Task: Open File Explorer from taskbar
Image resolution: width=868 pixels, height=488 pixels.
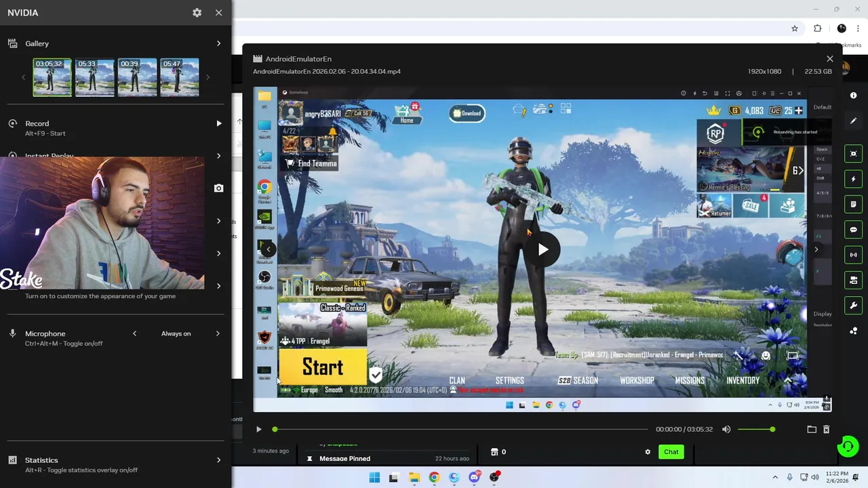Action: 414,477
